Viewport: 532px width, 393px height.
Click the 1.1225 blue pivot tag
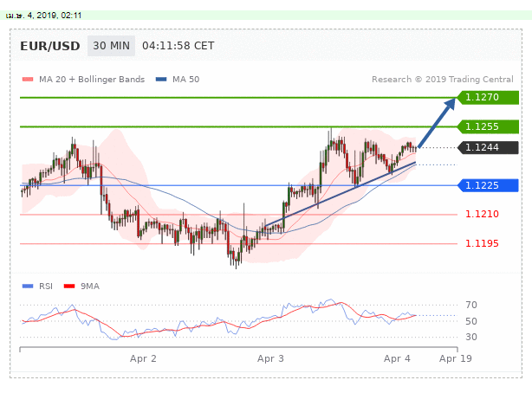coord(488,185)
